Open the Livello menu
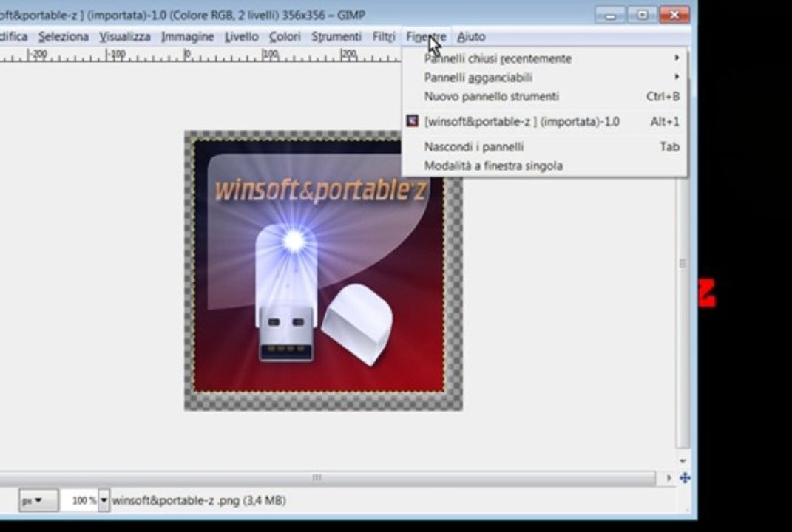 (241, 37)
